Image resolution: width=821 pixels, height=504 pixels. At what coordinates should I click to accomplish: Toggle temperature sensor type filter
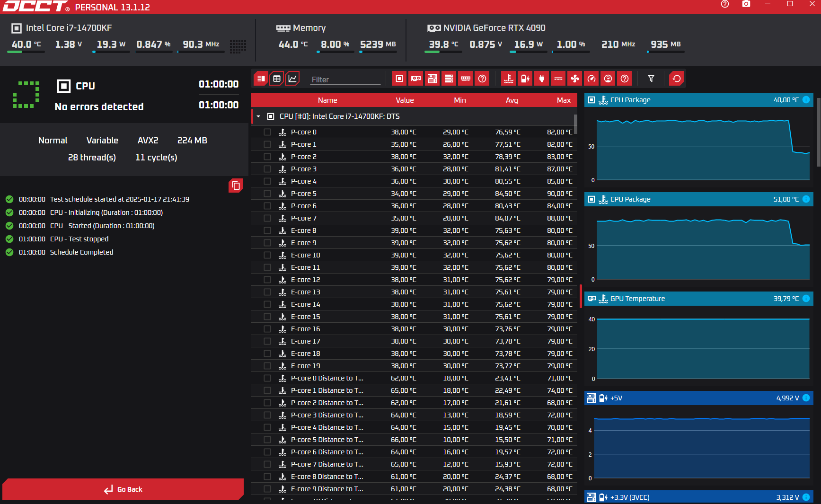(509, 79)
